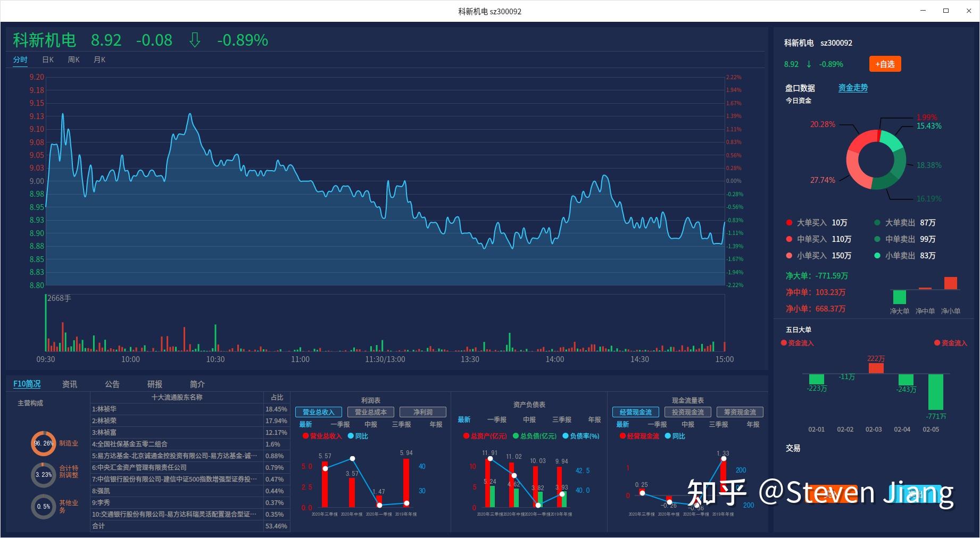Open the 周K chart tab
This screenshot has height=538, width=980.
click(x=73, y=60)
